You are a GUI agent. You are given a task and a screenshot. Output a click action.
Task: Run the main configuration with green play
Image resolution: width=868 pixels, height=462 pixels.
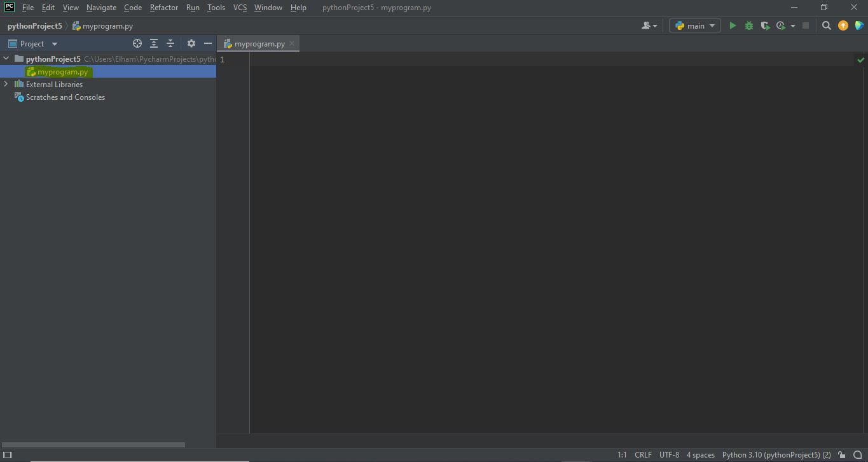[x=733, y=26]
